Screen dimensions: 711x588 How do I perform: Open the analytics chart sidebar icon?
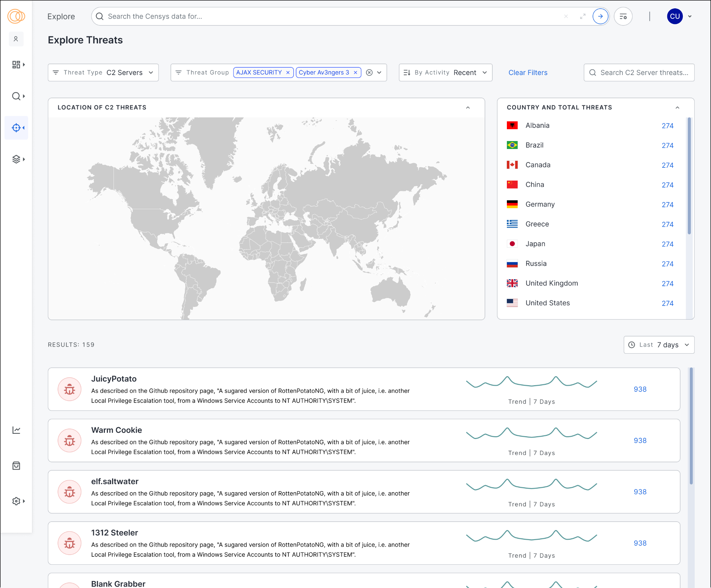coord(16,430)
